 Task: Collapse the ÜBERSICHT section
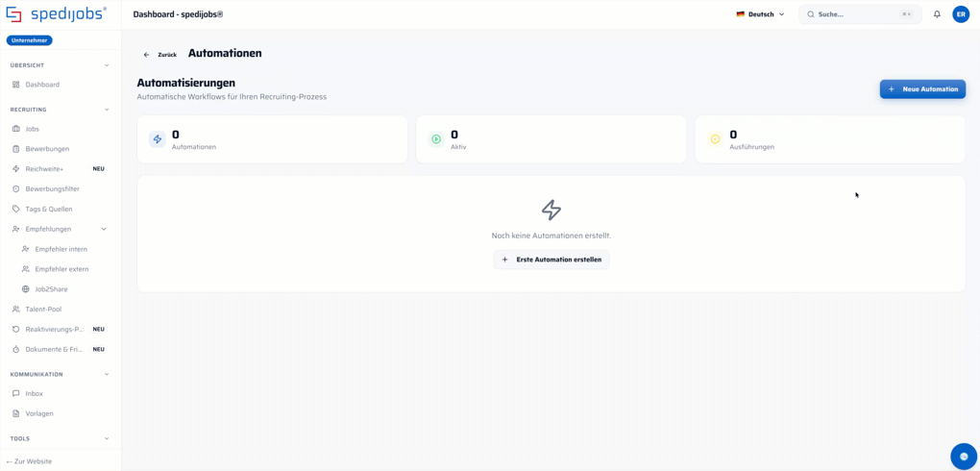(x=107, y=65)
